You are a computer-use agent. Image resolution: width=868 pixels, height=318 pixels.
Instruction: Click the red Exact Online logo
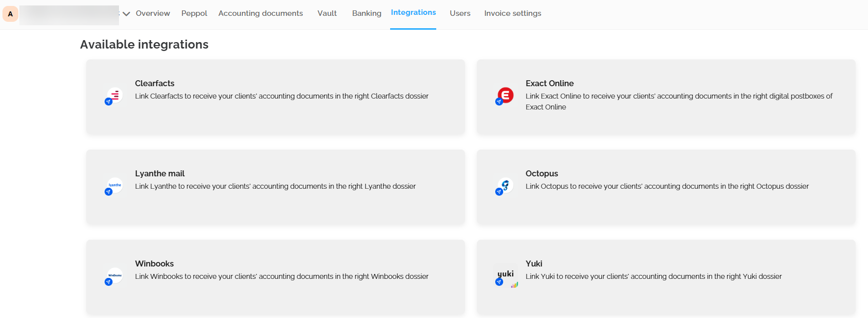(x=505, y=95)
